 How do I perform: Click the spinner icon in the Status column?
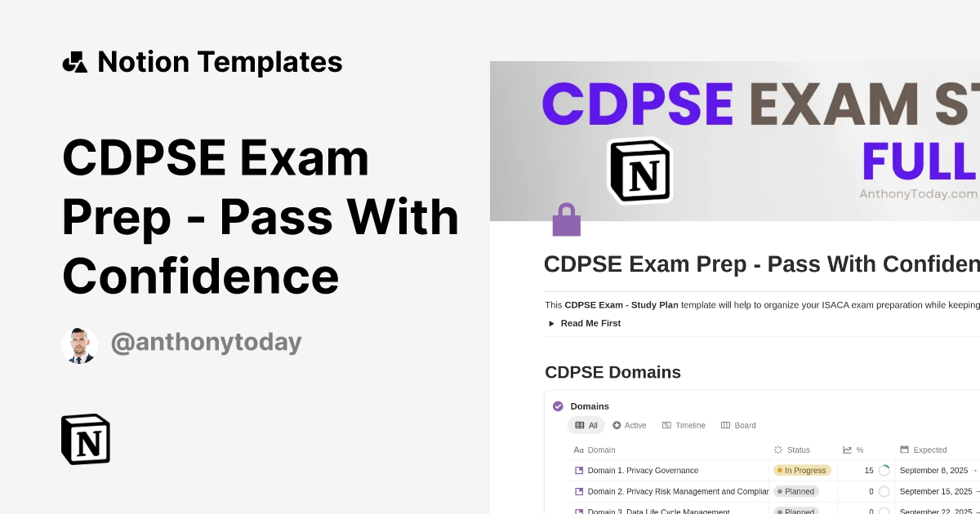777,450
